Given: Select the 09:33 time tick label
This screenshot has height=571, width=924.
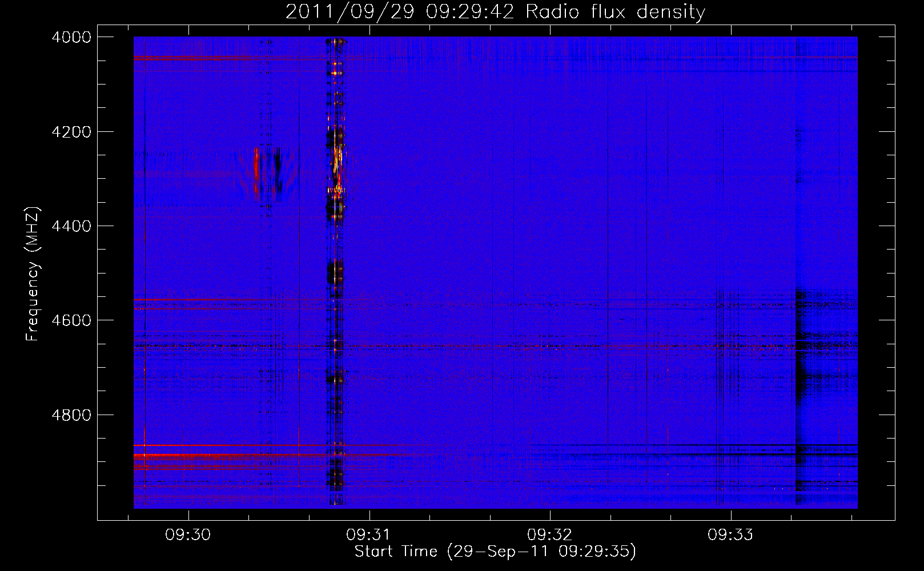Looking at the screenshot, I should tap(730, 535).
